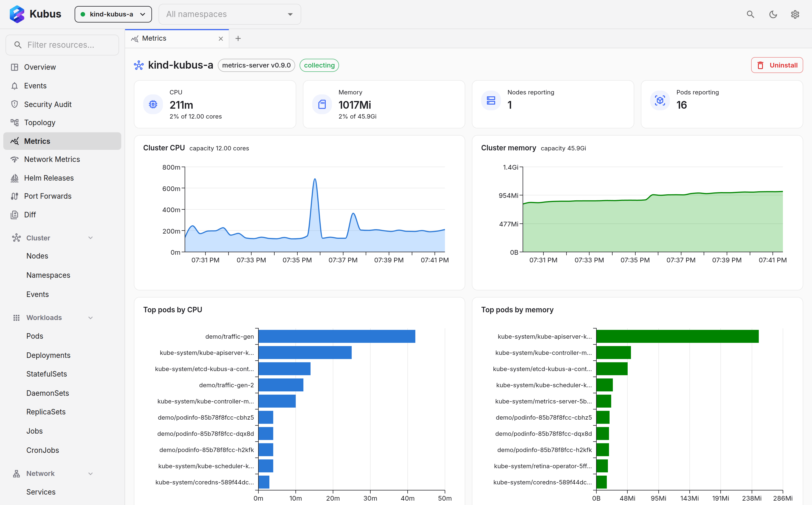812x505 pixels.
Task: Click the Metrics tab chart icon
Action: [x=135, y=39]
